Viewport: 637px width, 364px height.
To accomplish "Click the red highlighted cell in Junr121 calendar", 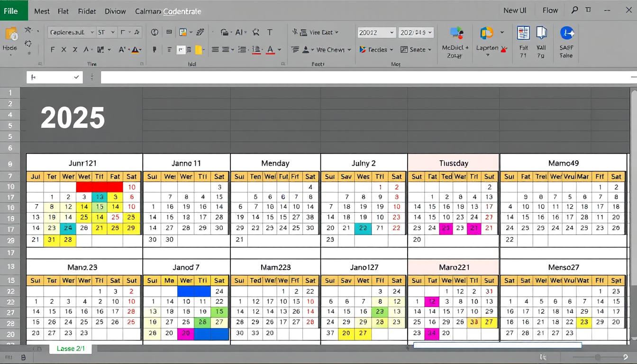I will point(100,187).
